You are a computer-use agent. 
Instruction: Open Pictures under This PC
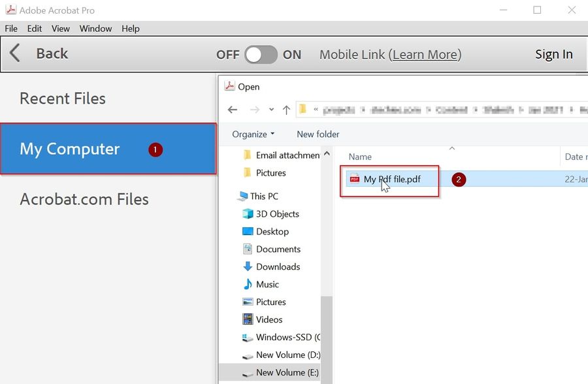270,302
